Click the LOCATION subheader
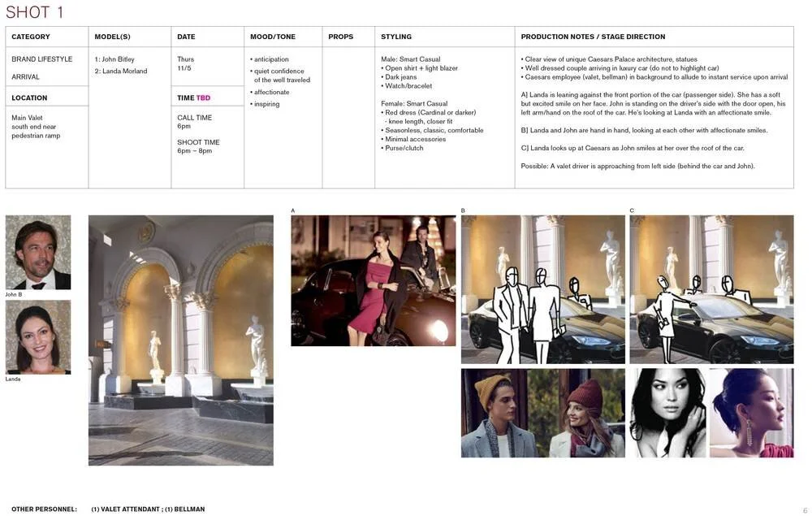 click(x=29, y=98)
